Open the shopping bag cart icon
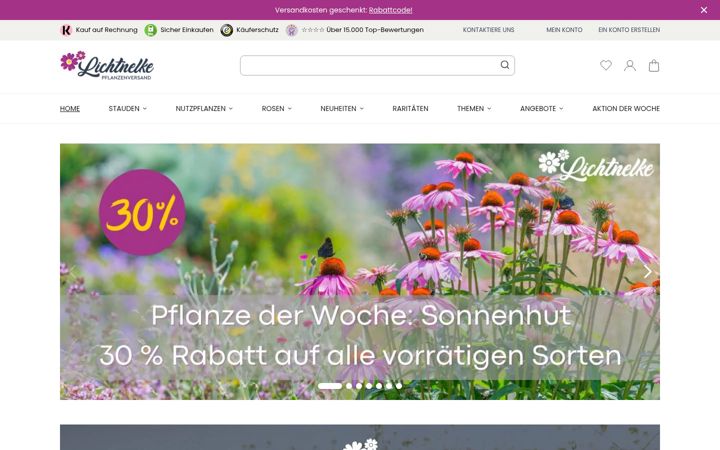The height and width of the screenshot is (450, 720). point(654,65)
